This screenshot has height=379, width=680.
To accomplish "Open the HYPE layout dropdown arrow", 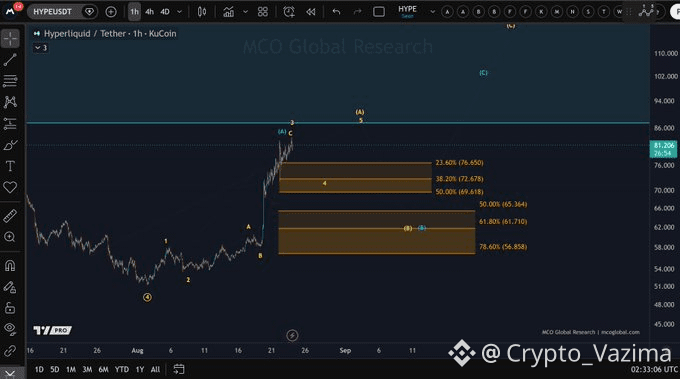I will (x=432, y=12).
